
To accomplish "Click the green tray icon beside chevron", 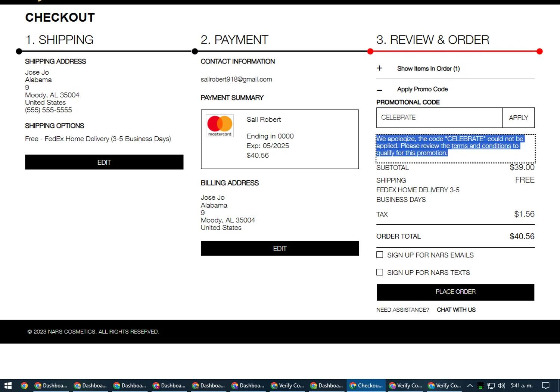I will pos(480,386).
